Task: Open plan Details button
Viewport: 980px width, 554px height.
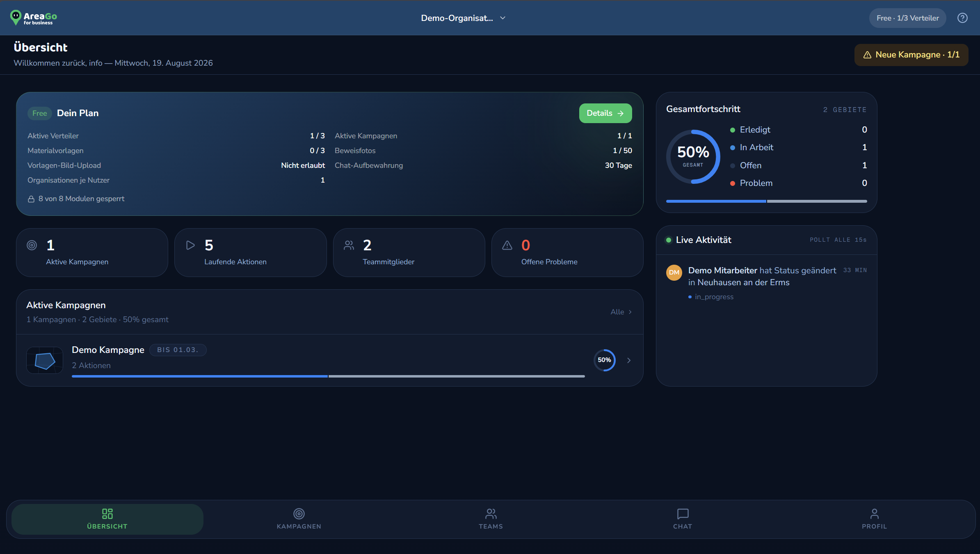Action: [605, 113]
